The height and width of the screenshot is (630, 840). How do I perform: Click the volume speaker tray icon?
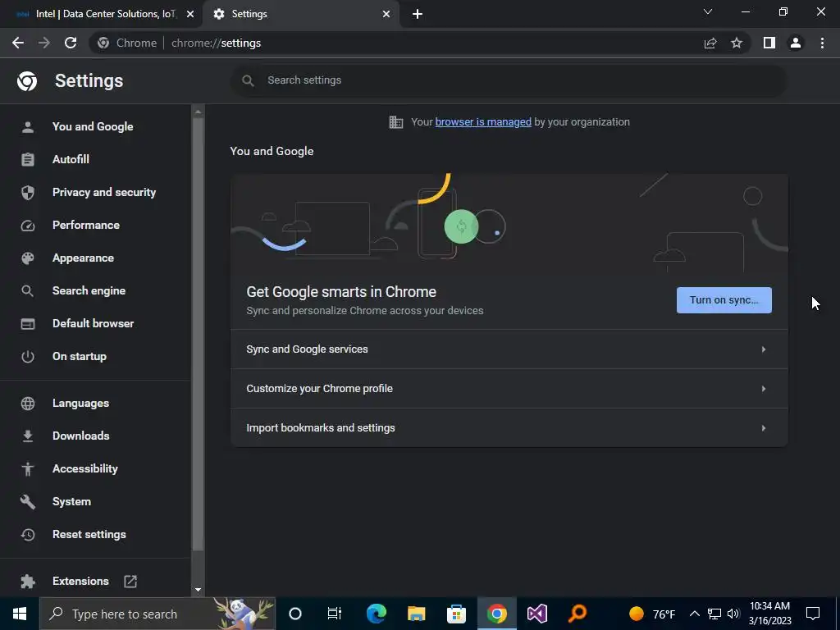pyautogui.click(x=733, y=614)
